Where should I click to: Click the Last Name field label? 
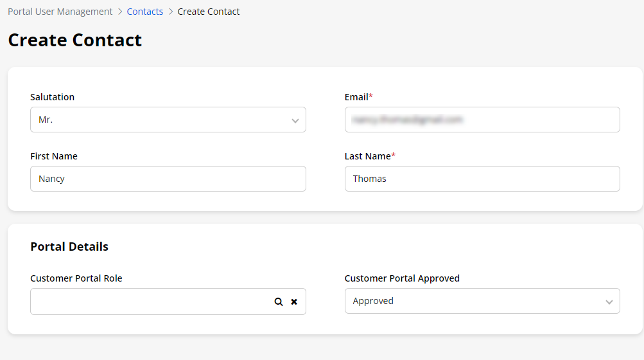pyautogui.click(x=368, y=156)
